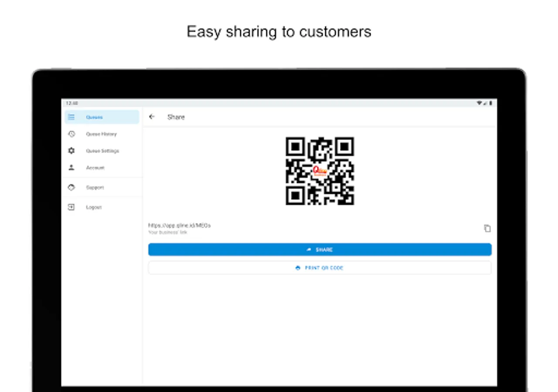Image resolution: width=558 pixels, height=392 pixels.
Task: Click the battery status bar icon
Action: click(x=490, y=103)
